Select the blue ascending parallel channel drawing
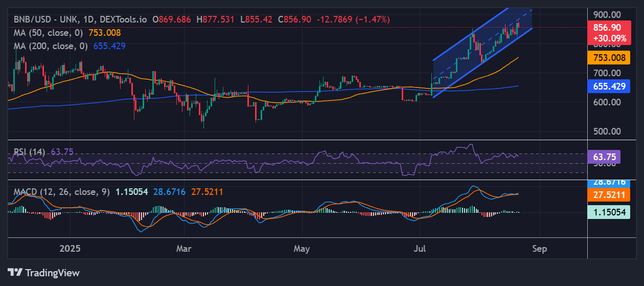644x286 pixels. coord(482,53)
